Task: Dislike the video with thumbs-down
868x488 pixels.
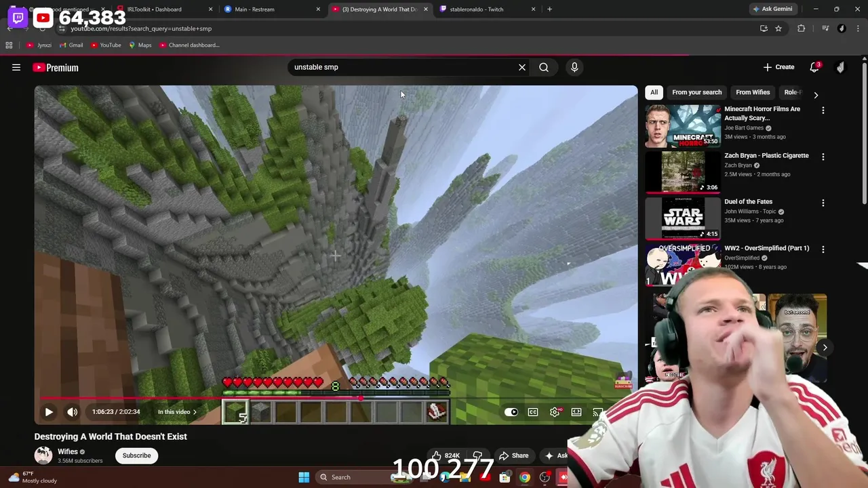Action: click(x=477, y=455)
